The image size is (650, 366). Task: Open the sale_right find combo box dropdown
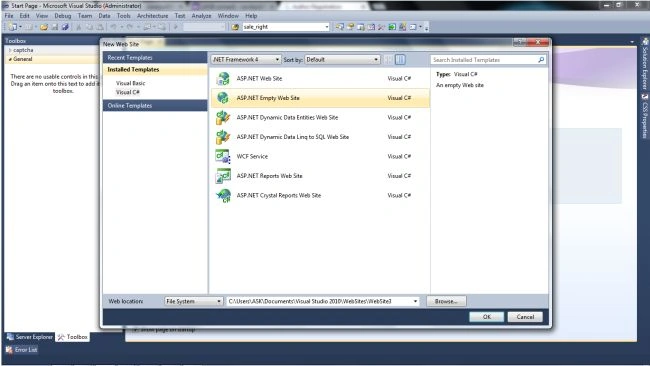click(327, 27)
